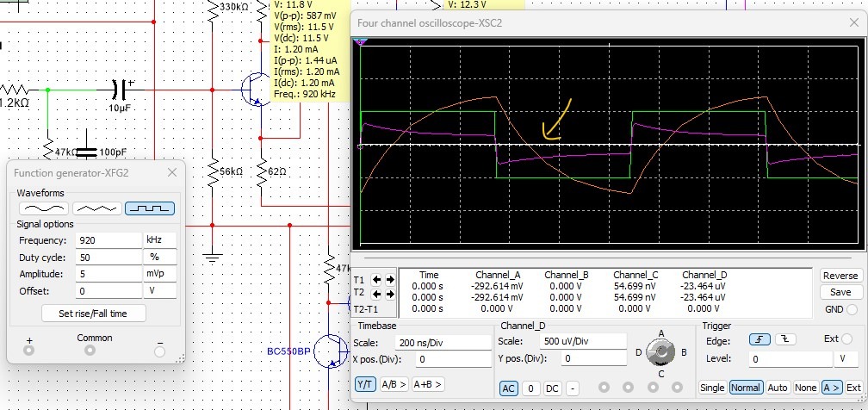Click the function generator plus terminal
This screenshot has height=410, width=868.
[28, 351]
